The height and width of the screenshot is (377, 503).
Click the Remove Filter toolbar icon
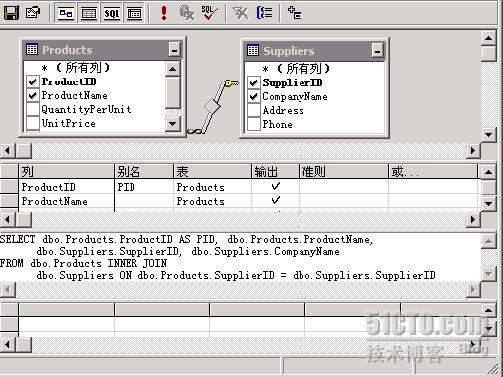click(241, 13)
